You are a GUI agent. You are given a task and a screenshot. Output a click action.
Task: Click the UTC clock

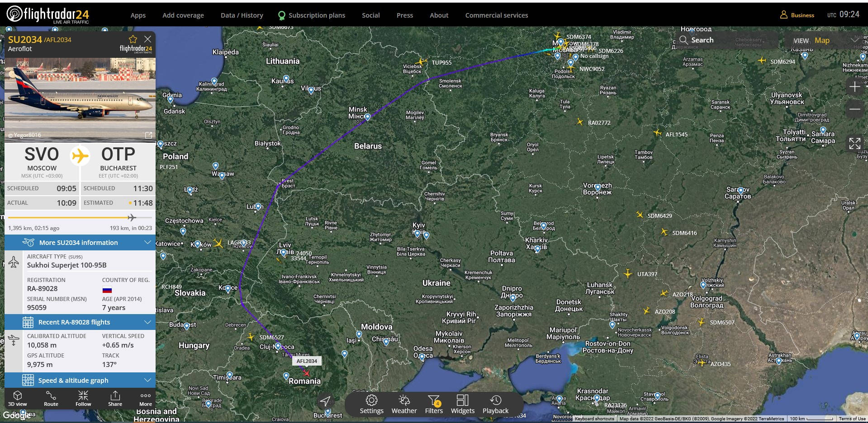[843, 14]
